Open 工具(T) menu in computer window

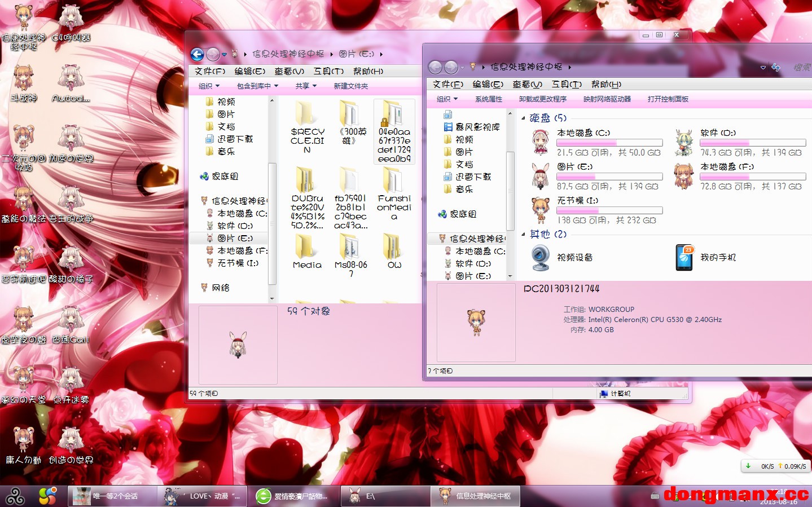(566, 85)
